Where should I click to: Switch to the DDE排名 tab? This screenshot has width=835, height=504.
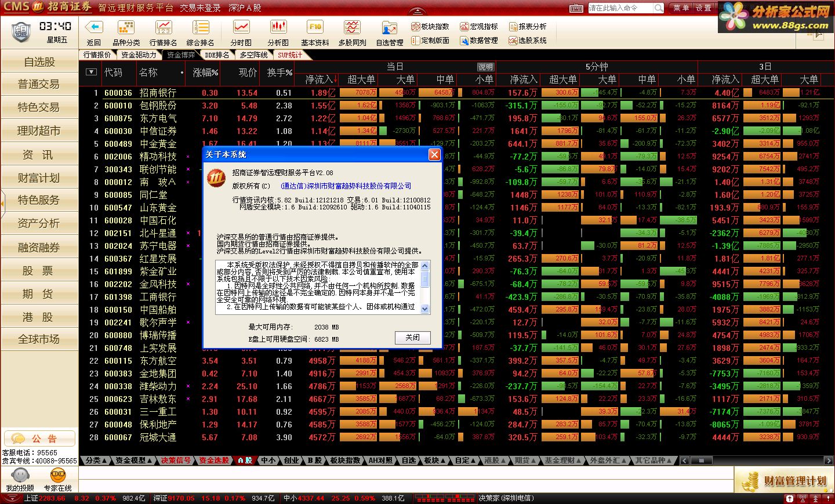(217, 55)
